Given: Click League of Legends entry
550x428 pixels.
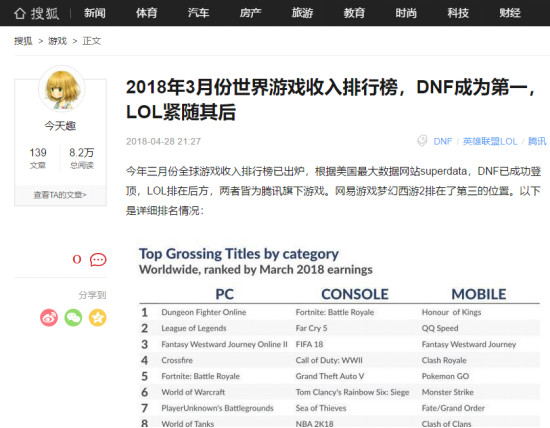Looking at the screenshot, I should [x=194, y=328].
